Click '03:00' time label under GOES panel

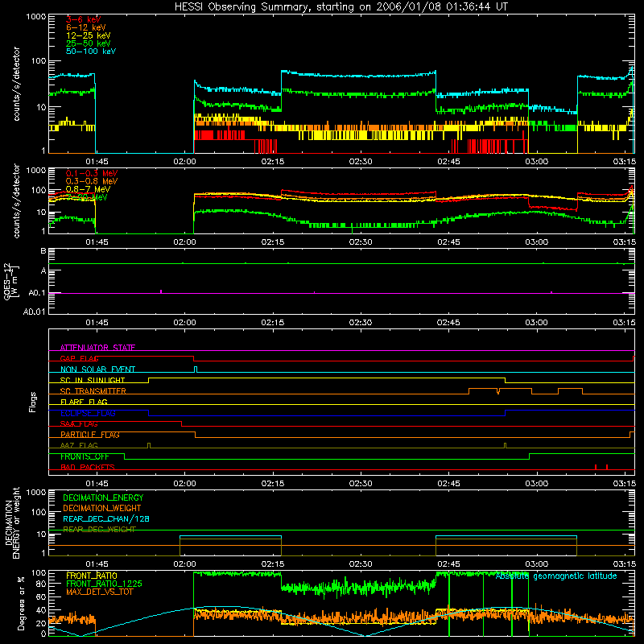tap(536, 323)
